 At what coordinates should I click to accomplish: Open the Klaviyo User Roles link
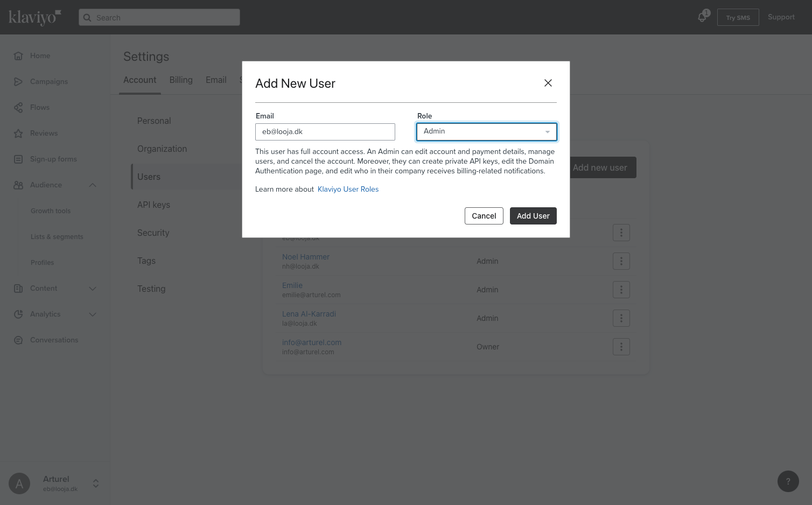pos(348,189)
